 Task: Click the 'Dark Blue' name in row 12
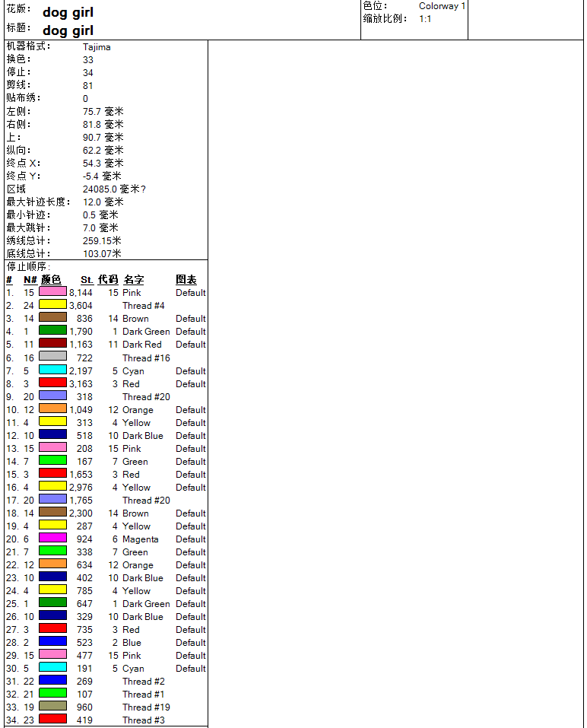pos(143,435)
